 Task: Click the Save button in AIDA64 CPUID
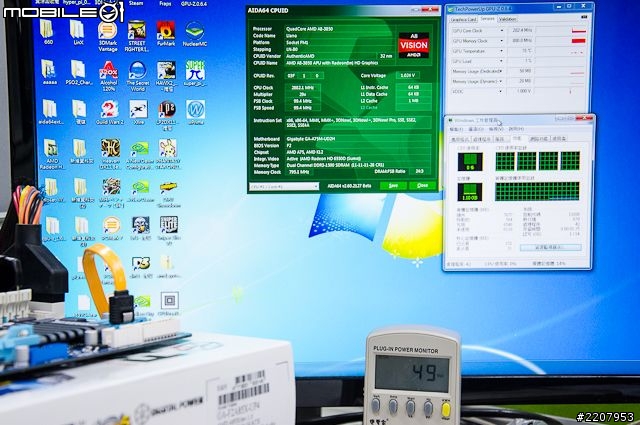coord(393,185)
